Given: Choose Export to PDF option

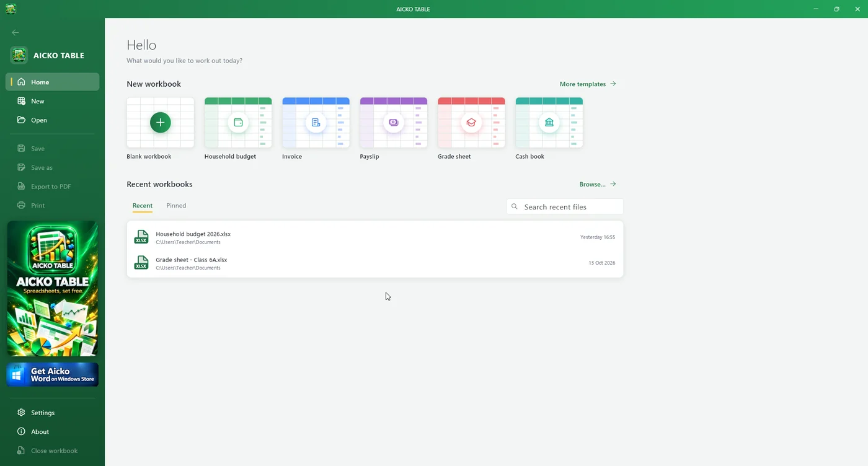Looking at the screenshot, I should [53, 187].
